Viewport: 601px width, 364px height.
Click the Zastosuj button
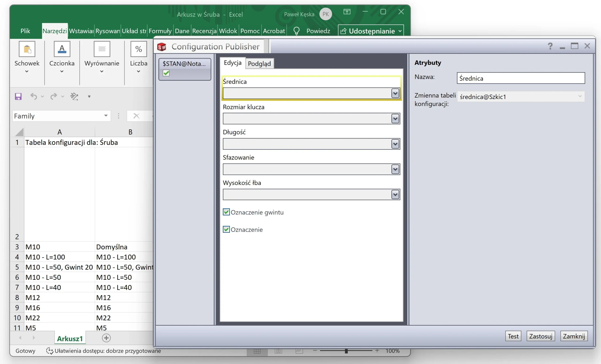[541, 336]
